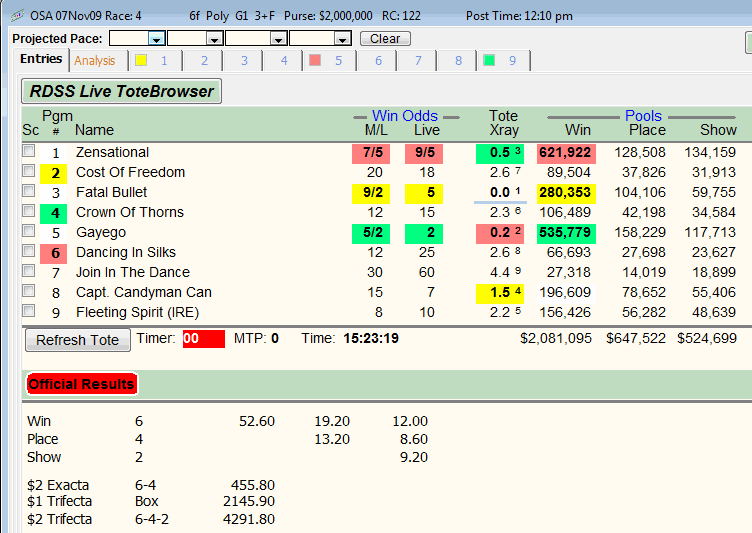
Task: Select horse name Capt. Candyman Can
Action: pyautogui.click(x=144, y=292)
